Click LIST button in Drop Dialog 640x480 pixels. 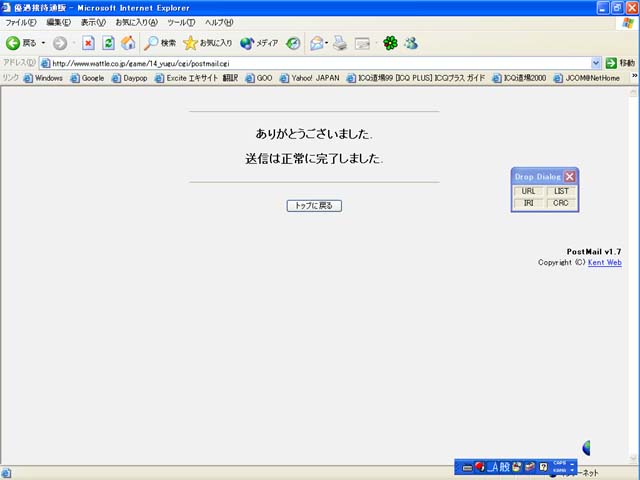561,191
